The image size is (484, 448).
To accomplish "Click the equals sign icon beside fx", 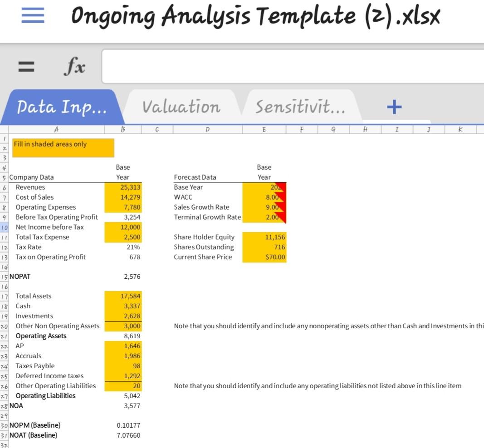I will click(x=26, y=66).
